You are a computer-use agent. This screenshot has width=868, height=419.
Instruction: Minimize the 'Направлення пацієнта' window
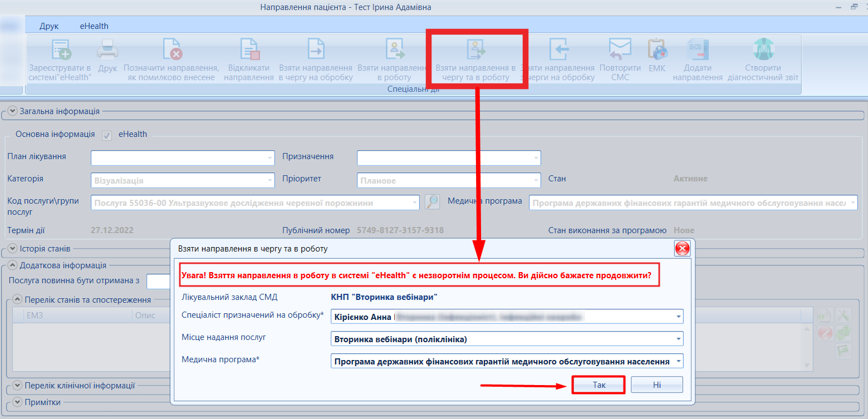(x=838, y=7)
